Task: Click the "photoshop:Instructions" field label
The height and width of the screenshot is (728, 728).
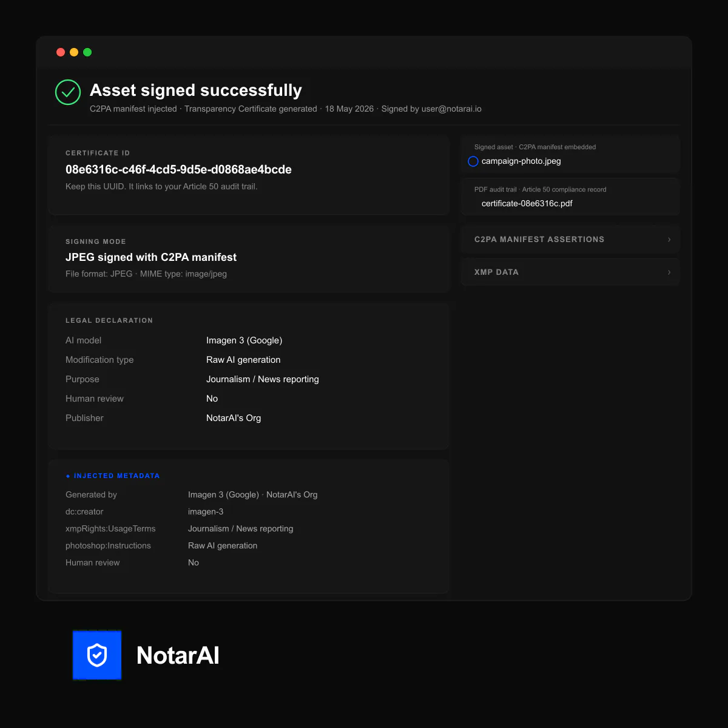Action: (x=108, y=545)
